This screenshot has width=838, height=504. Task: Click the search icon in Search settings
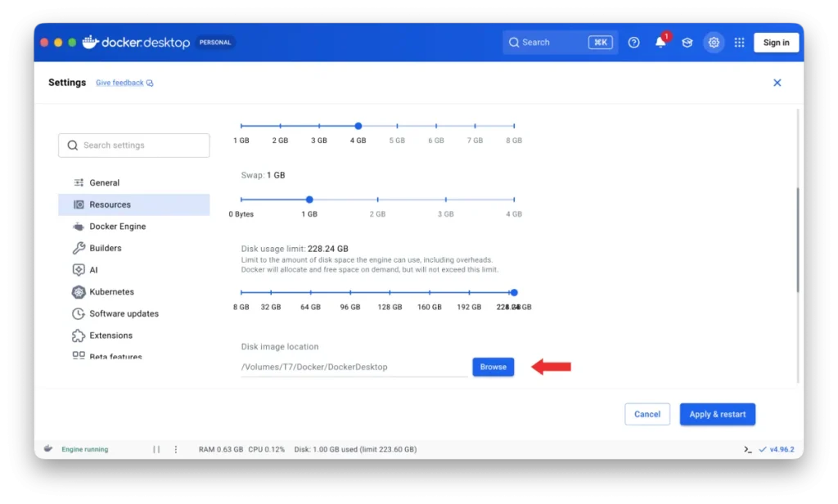pyautogui.click(x=73, y=146)
